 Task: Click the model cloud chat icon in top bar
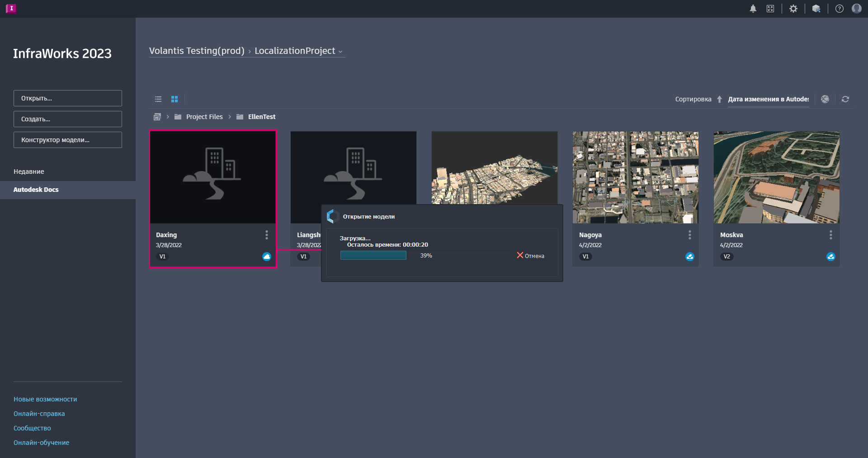[816, 9]
